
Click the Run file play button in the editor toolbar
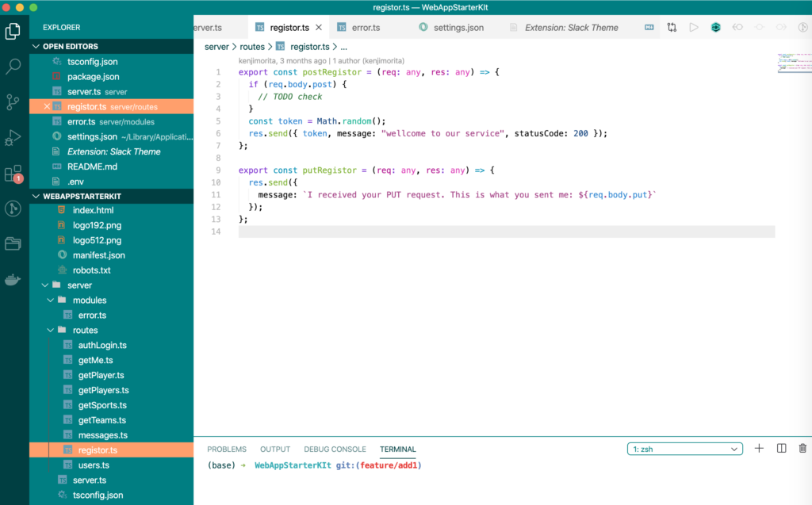[x=693, y=26]
